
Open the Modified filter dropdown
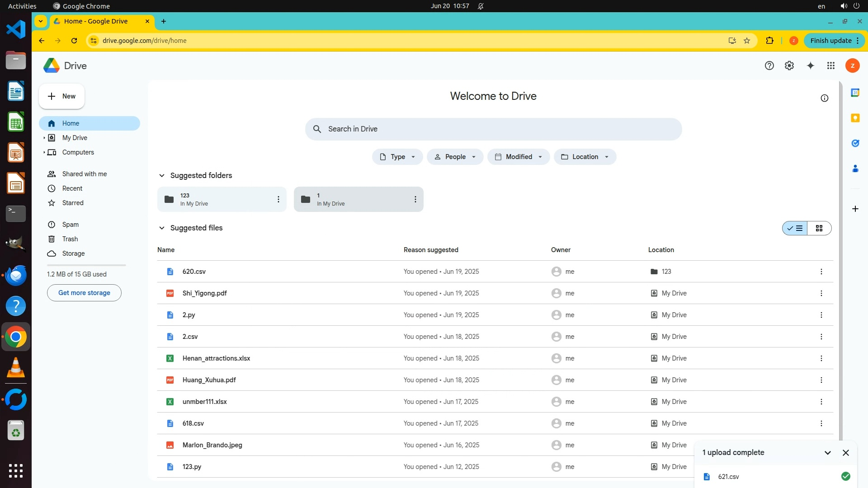click(518, 157)
